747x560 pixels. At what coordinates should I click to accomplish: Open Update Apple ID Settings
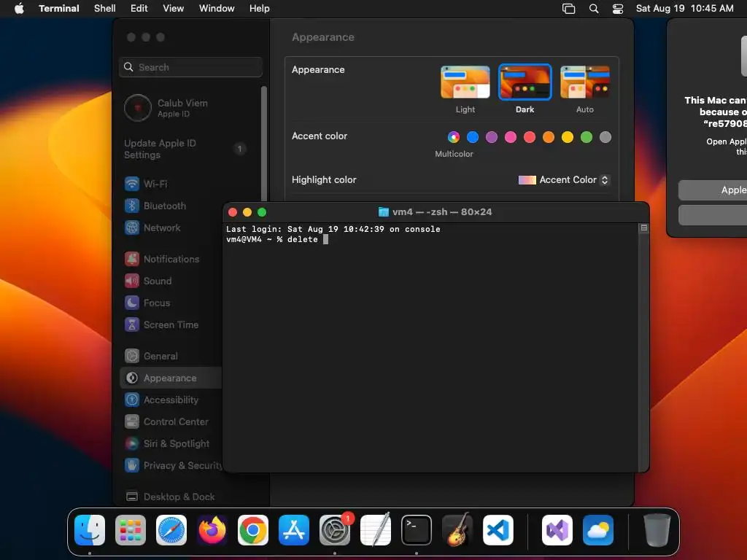pyautogui.click(x=185, y=149)
